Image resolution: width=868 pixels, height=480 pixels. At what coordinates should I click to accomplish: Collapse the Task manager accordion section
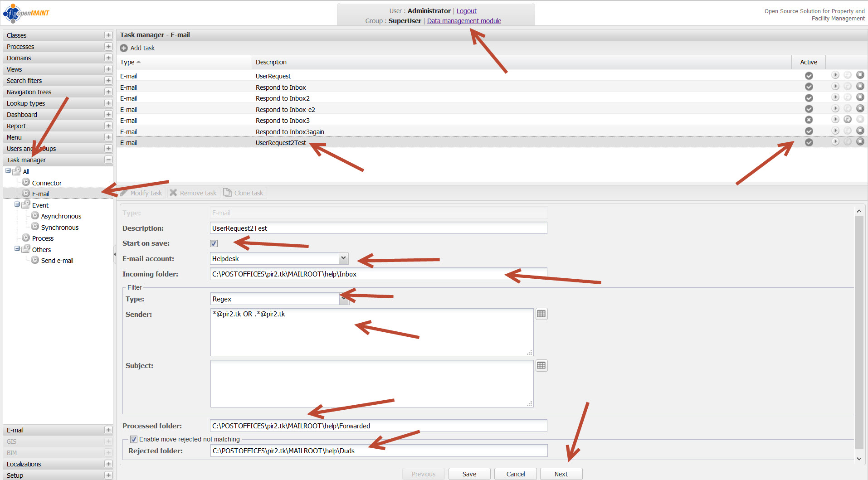108,160
